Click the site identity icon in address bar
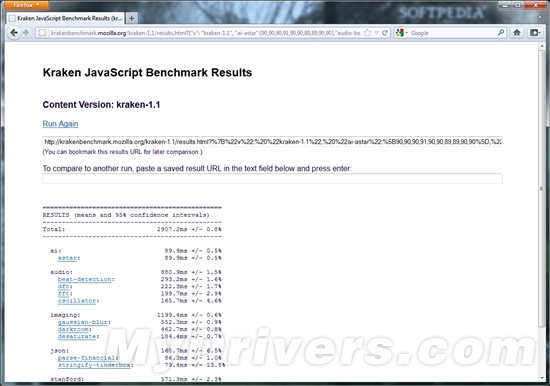This screenshot has width=550, height=386. point(42,33)
